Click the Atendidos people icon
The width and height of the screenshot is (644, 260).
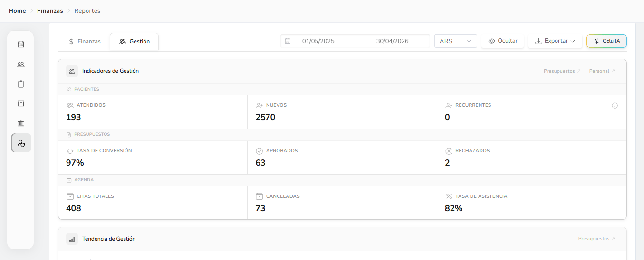coord(70,105)
